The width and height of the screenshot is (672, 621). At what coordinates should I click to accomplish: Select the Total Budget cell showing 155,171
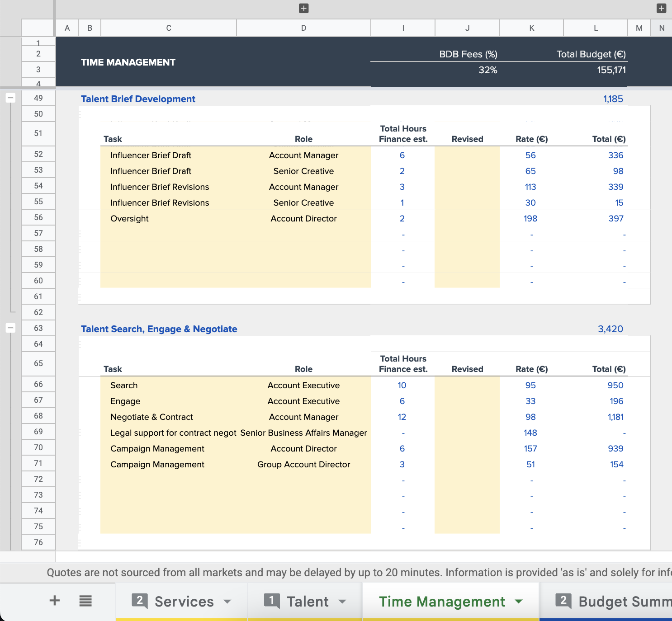(x=612, y=70)
